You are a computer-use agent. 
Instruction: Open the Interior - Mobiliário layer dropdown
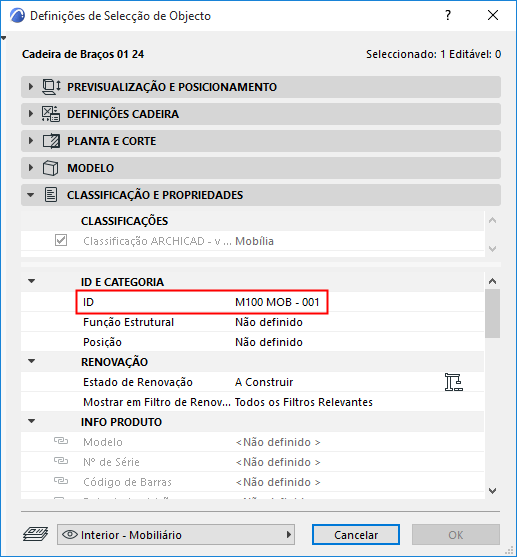176,534
